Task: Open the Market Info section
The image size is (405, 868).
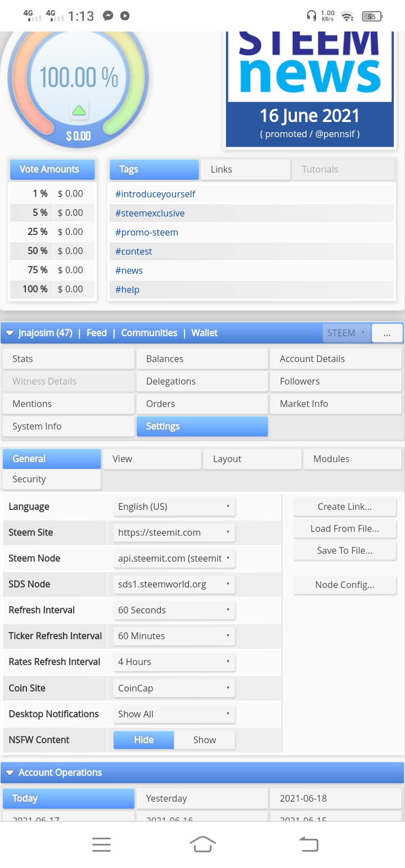Action: [336, 404]
